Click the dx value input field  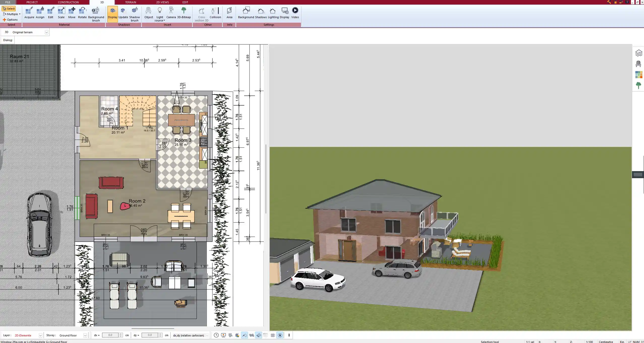tap(110, 335)
